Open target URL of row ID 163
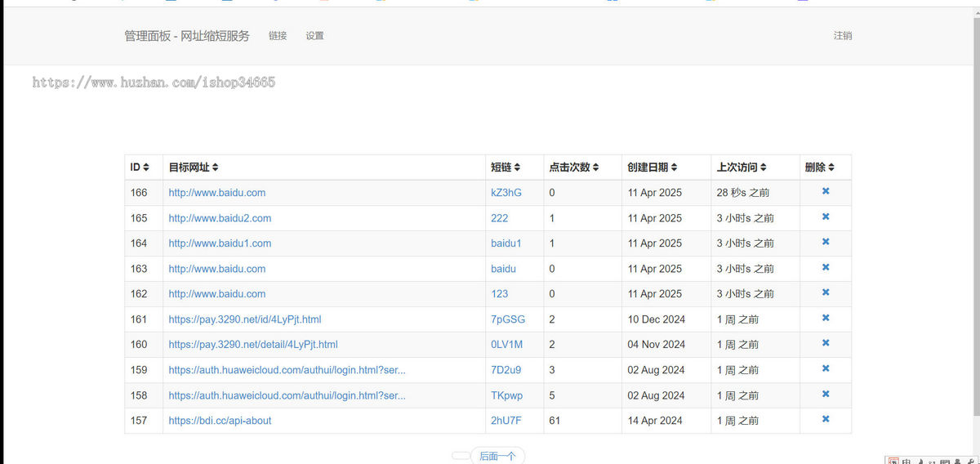Image resolution: width=980 pixels, height=464 pixels. 217,269
